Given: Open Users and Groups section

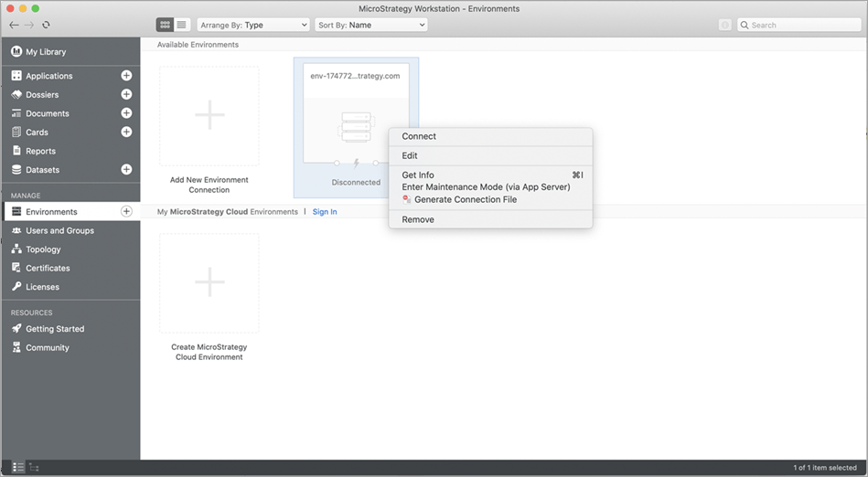Looking at the screenshot, I should pyautogui.click(x=59, y=230).
